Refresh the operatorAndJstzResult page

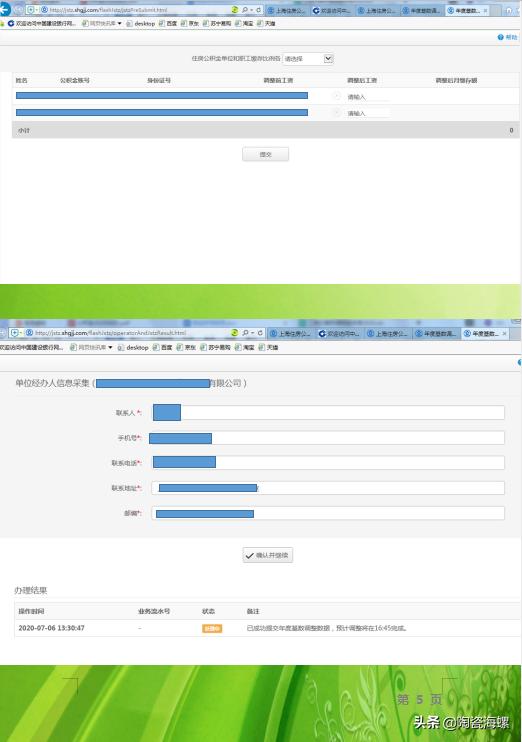tap(260, 333)
